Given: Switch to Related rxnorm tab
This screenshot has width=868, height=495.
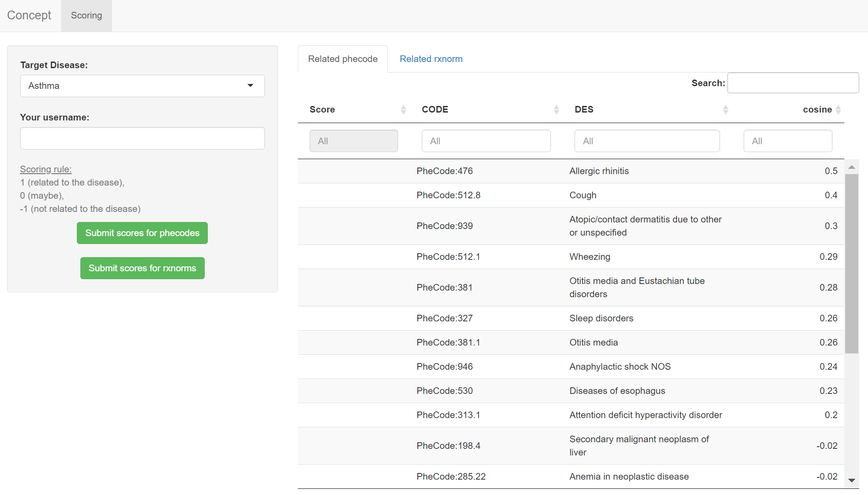Looking at the screenshot, I should [x=430, y=59].
